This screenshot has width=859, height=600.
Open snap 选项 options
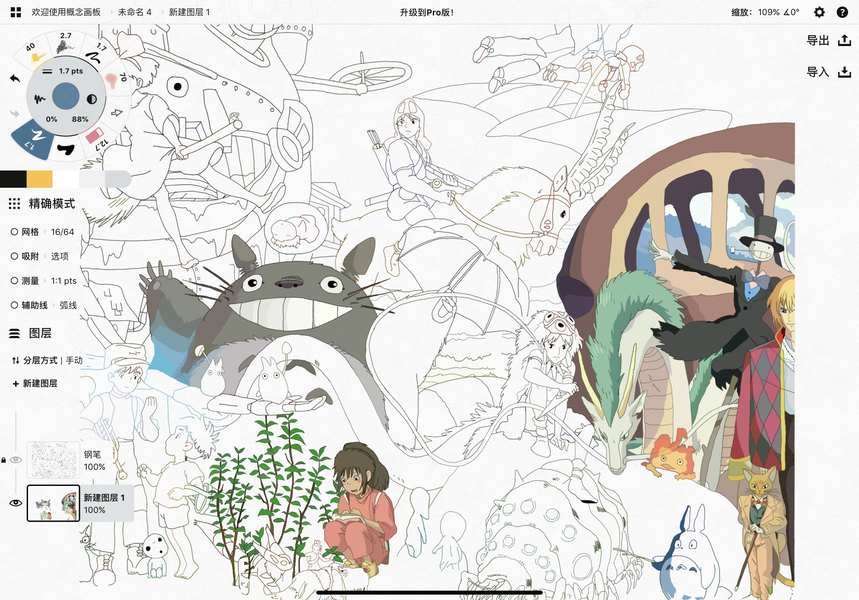(x=60, y=256)
